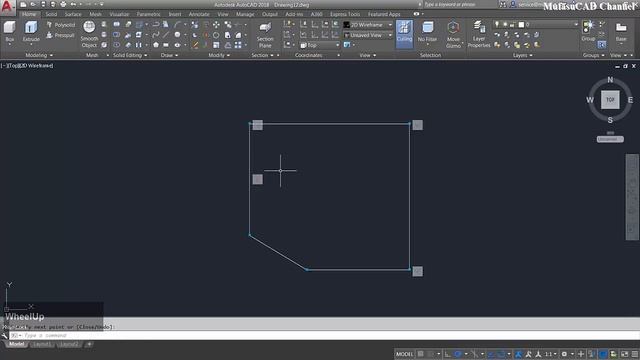Image resolution: width=640 pixels, height=360 pixels.
Task: Open the annotation scale 1:1 dropdown
Action: (551, 354)
